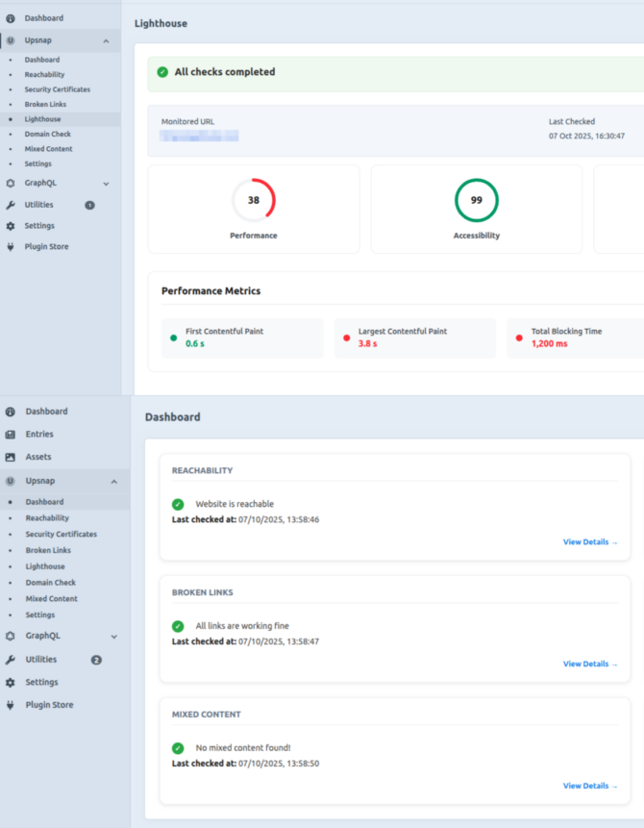
Task: Open Upsnap Dashboard in top submenu
Action: pyautogui.click(x=41, y=60)
